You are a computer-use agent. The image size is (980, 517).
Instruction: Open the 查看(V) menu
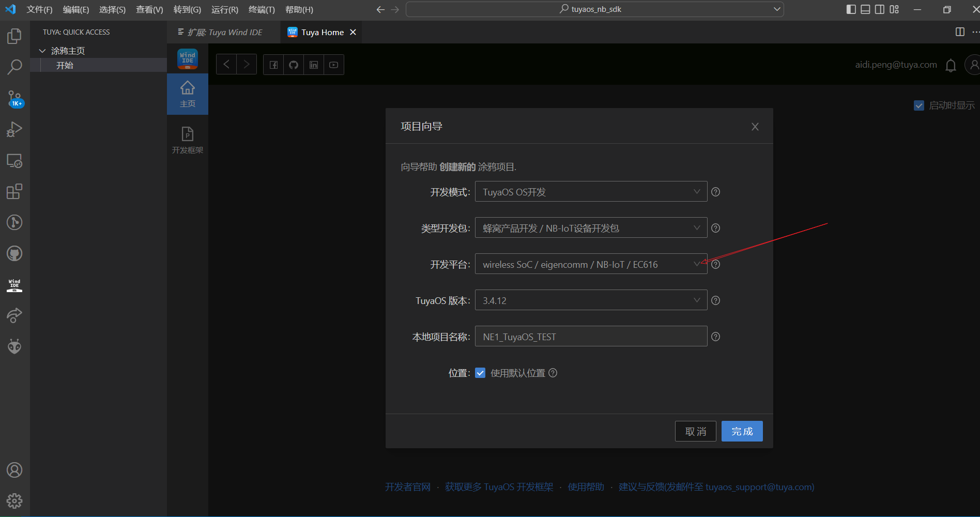[149, 9]
